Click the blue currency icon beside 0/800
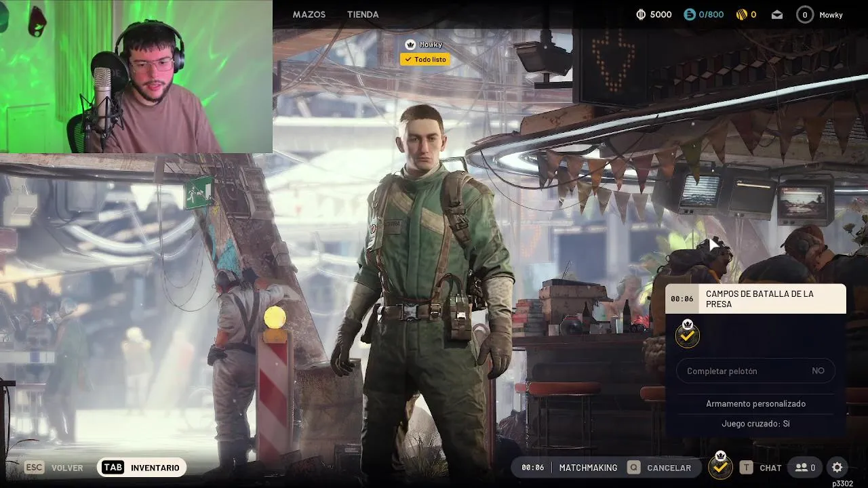The width and height of the screenshot is (868, 488). pos(690,14)
